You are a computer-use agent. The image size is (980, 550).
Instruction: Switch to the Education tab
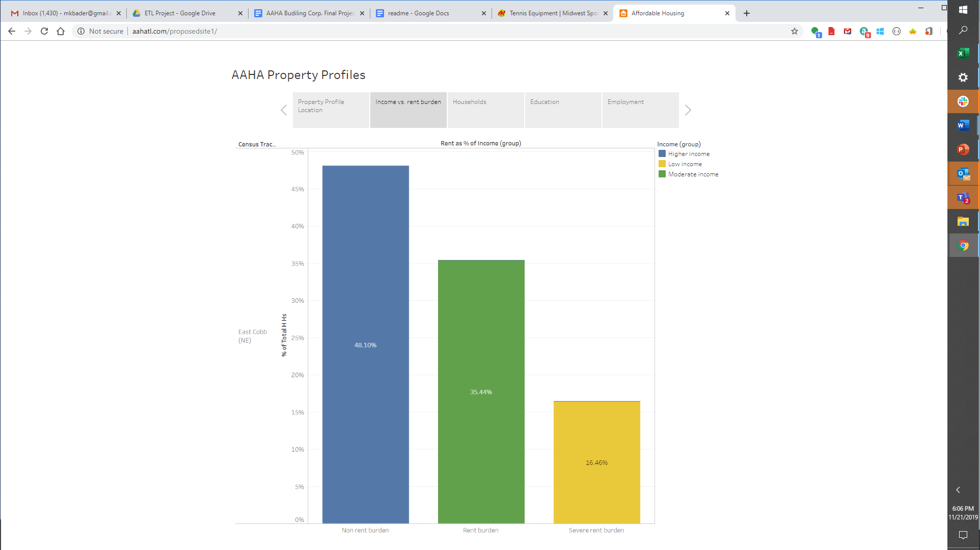tap(563, 110)
